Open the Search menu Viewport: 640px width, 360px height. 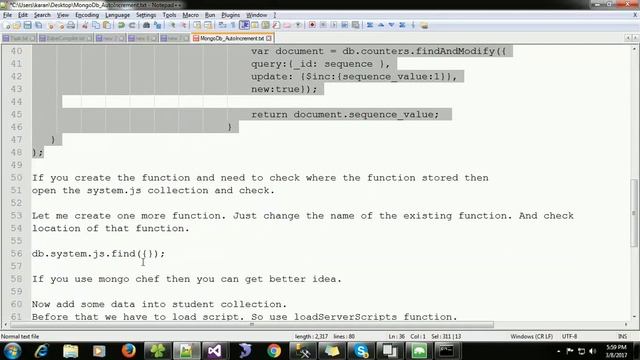click(x=42, y=15)
